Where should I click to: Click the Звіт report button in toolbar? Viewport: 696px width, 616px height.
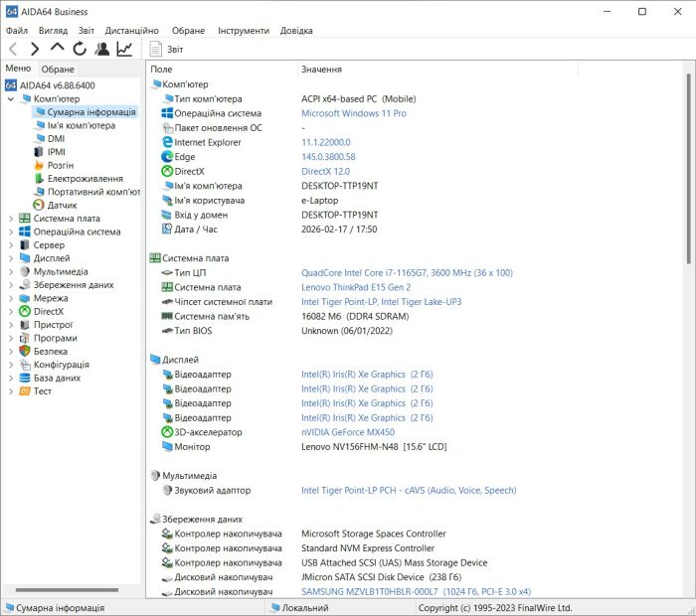[166, 50]
